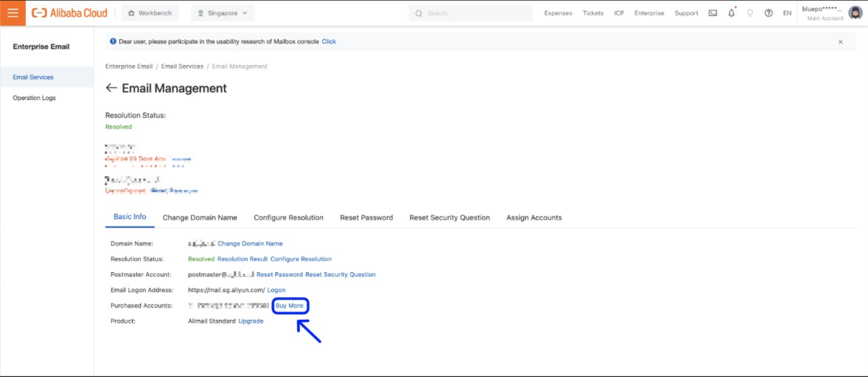Click the green Resolved status under Resolution Status heading
Image resolution: width=868 pixels, height=377 pixels.
tap(119, 127)
